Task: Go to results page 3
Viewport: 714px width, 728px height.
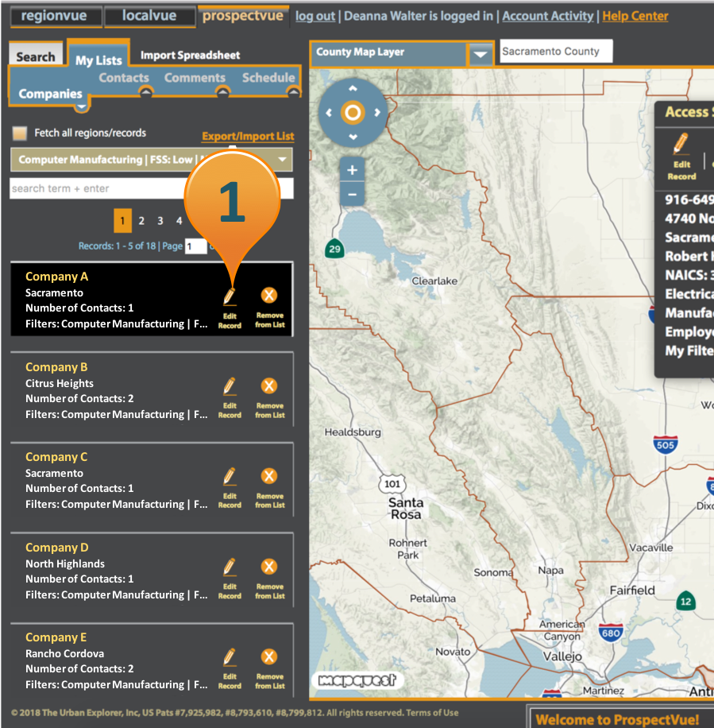Action: point(160,221)
